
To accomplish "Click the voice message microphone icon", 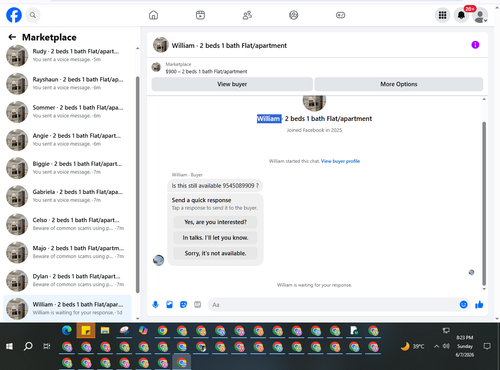I will (x=155, y=304).
